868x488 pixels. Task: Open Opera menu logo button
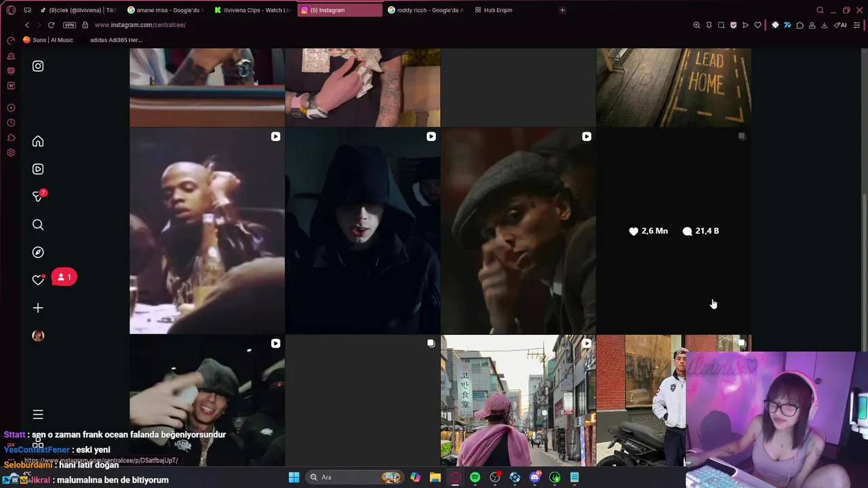click(x=11, y=10)
